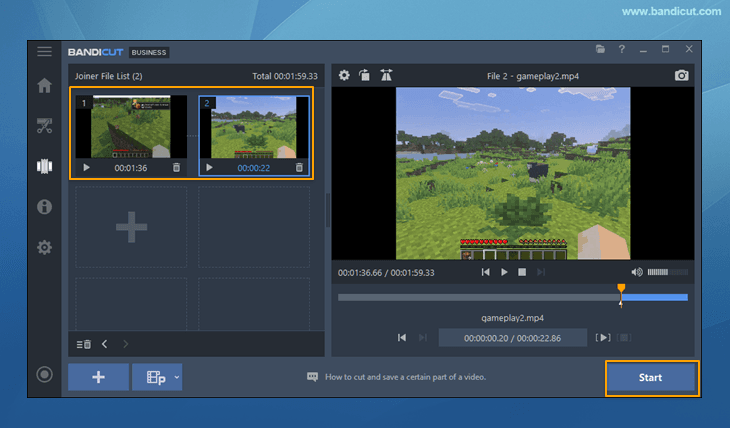Seek within the gray timeline bar
This screenshot has width=730, height=428.
(x=479, y=297)
